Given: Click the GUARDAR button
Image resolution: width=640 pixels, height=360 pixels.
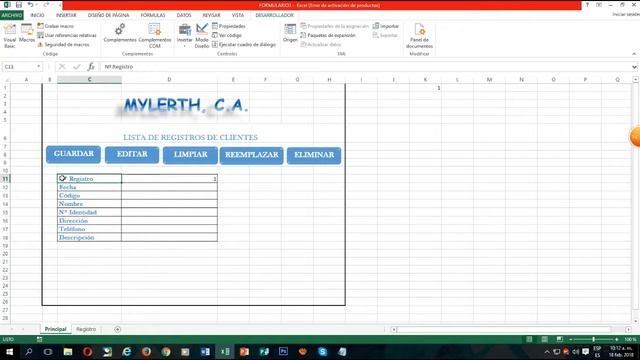Looking at the screenshot, I should pyautogui.click(x=73, y=154).
